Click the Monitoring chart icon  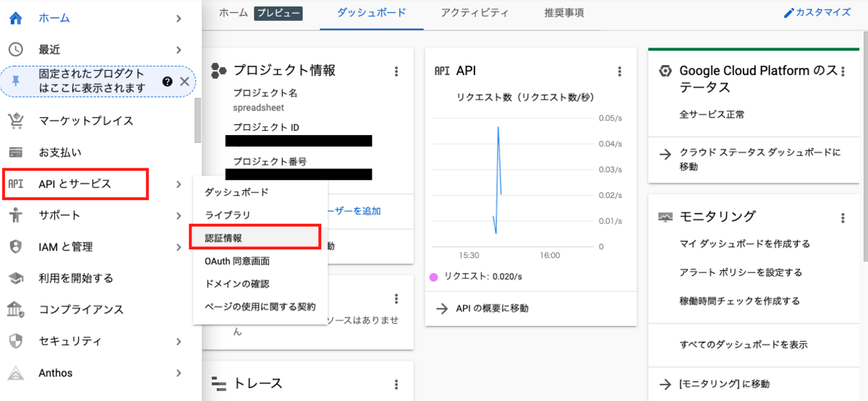click(x=665, y=217)
